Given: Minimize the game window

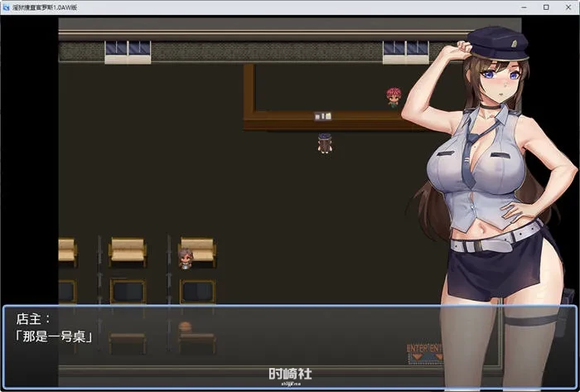Looking at the screenshot, I should click(524, 7).
